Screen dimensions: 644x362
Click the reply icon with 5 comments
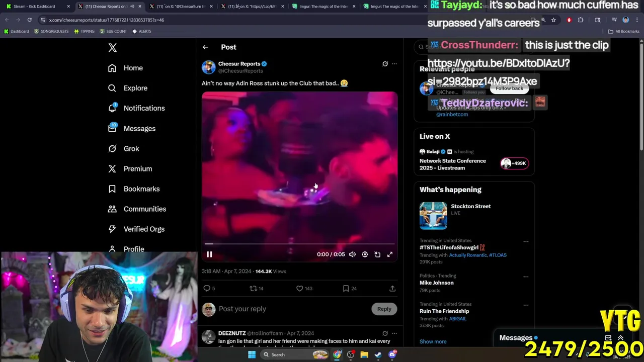point(207,289)
